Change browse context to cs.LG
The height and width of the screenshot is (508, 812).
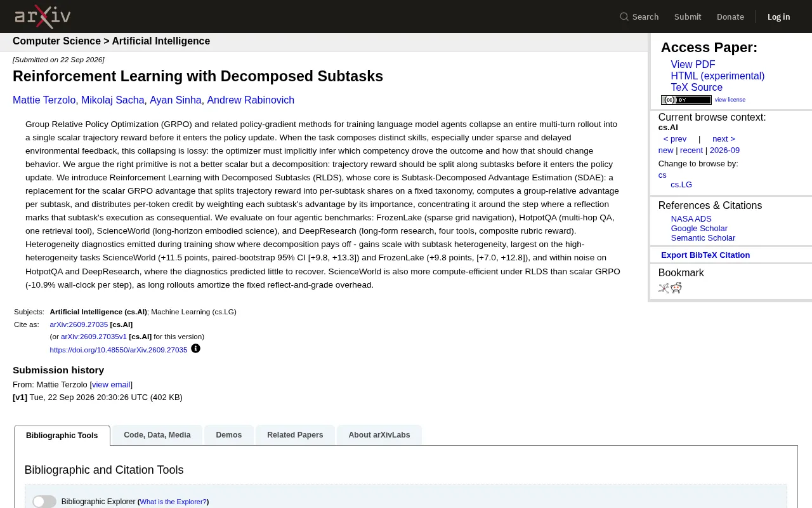click(x=681, y=185)
